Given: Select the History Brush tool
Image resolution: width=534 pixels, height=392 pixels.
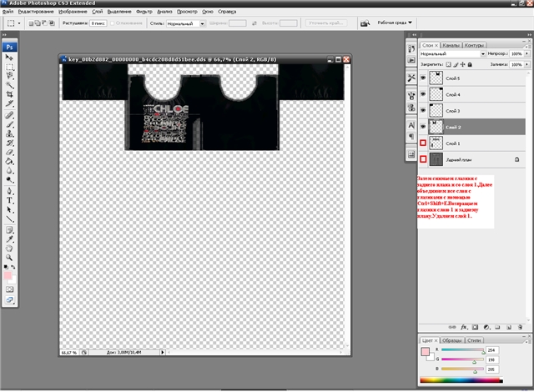Looking at the screenshot, I should coord(9,143).
